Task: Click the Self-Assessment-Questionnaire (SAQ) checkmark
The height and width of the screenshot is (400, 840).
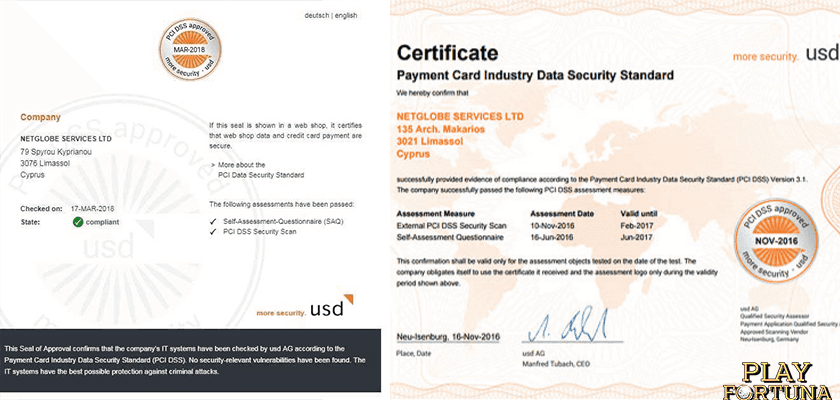Action: (214, 221)
